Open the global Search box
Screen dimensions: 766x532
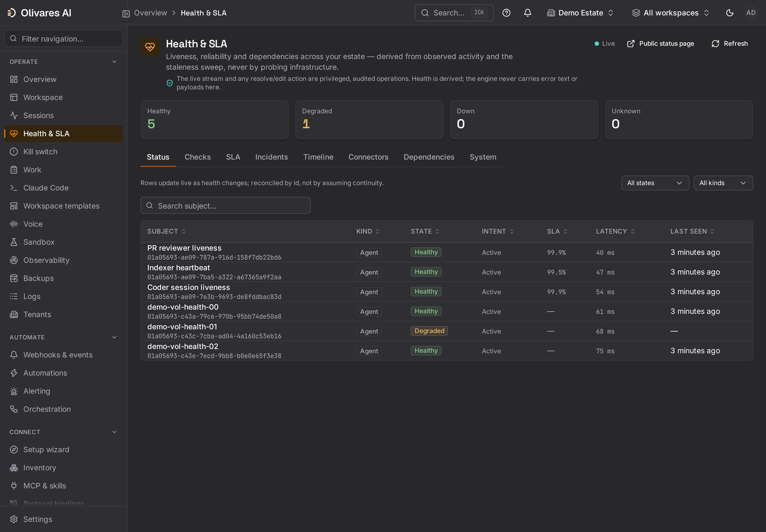pyautogui.click(x=454, y=13)
